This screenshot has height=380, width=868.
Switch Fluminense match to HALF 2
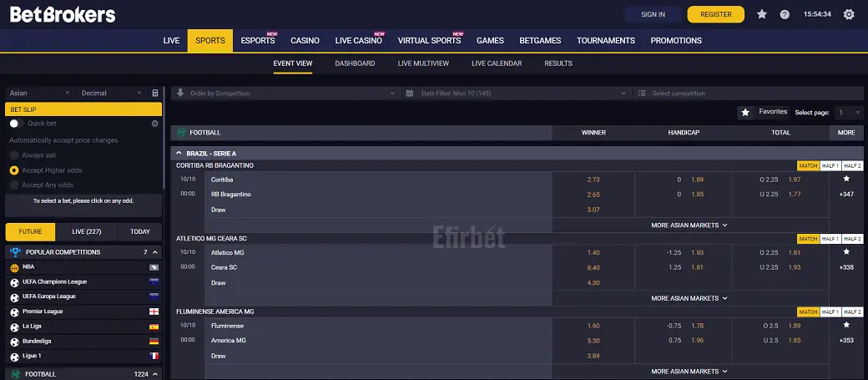[x=852, y=312]
